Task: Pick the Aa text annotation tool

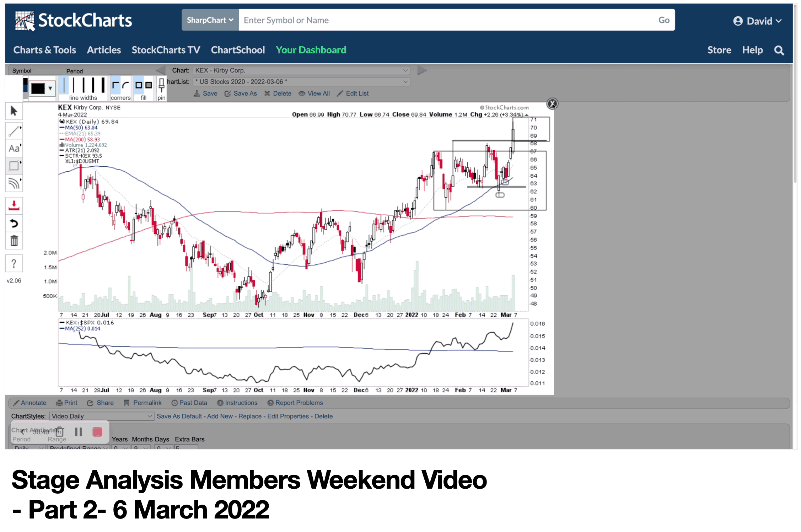Action: (14, 149)
